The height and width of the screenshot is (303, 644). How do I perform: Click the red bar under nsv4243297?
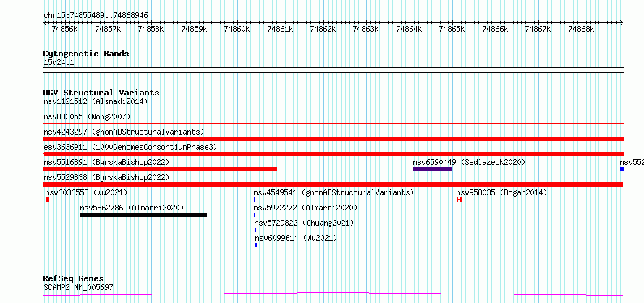[334, 139]
